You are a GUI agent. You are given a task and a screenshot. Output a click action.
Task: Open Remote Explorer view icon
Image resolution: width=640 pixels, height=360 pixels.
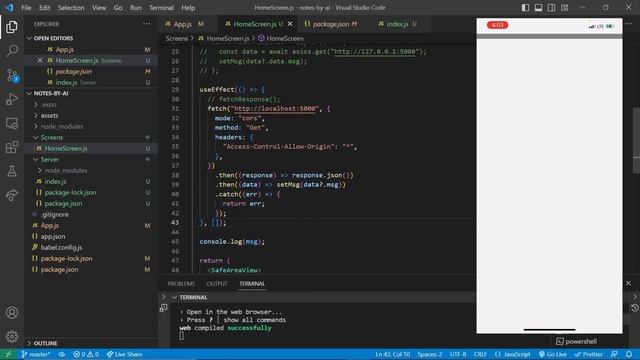click(x=12, y=123)
